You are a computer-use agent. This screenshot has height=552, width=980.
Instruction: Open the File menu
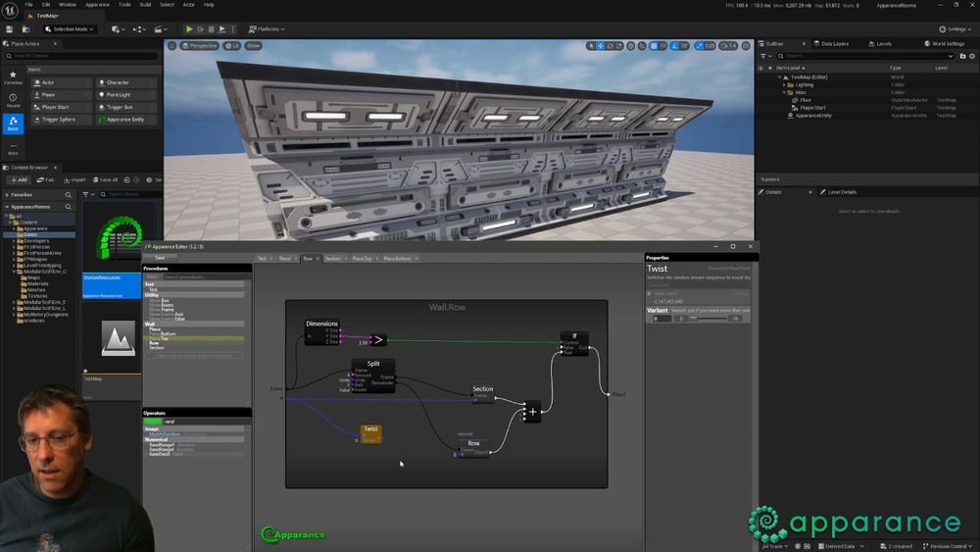[x=28, y=4]
